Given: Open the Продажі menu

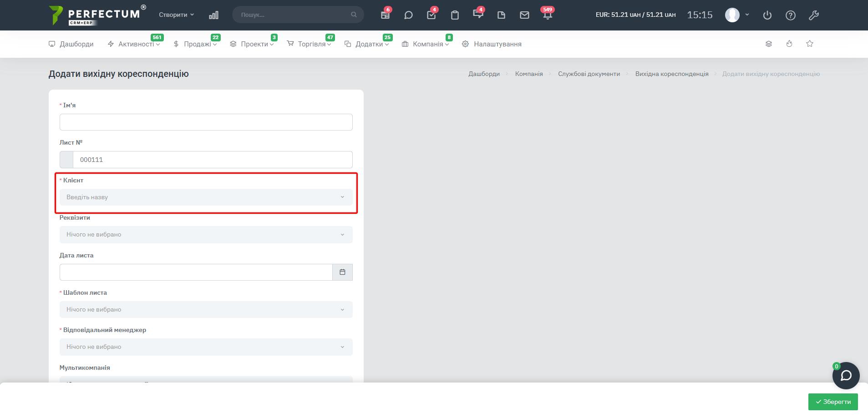Looking at the screenshot, I should tap(197, 44).
